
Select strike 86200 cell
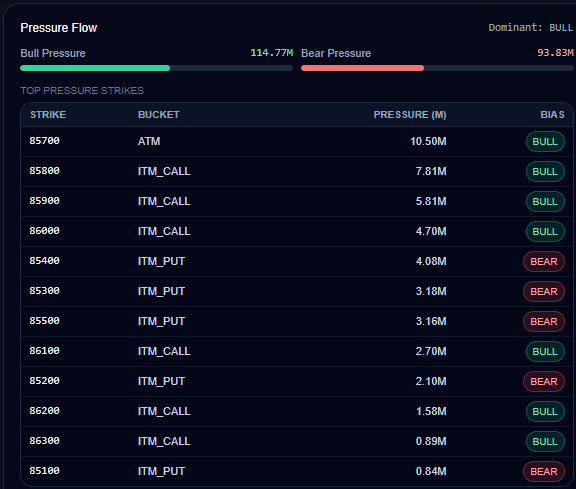(44, 411)
